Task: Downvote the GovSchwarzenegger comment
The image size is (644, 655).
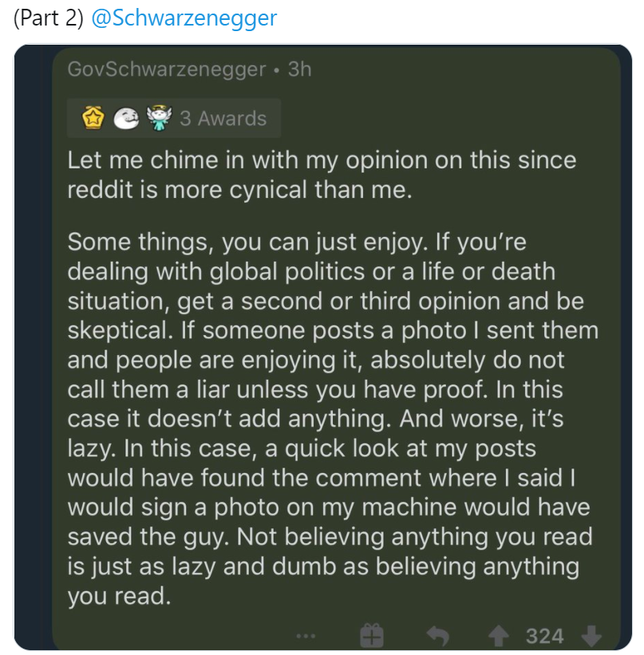Action: point(591,637)
